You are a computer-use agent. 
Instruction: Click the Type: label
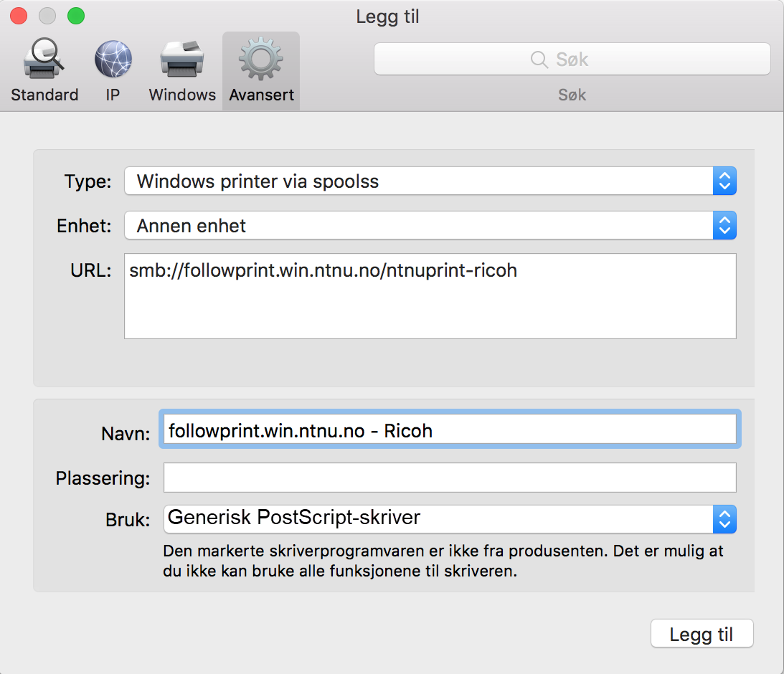coord(88,181)
